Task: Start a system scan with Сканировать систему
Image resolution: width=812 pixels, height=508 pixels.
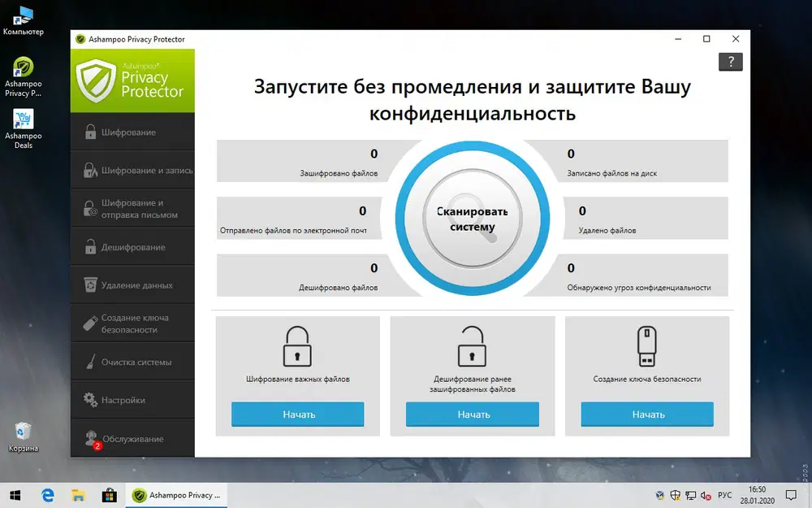Action: pos(471,218)
